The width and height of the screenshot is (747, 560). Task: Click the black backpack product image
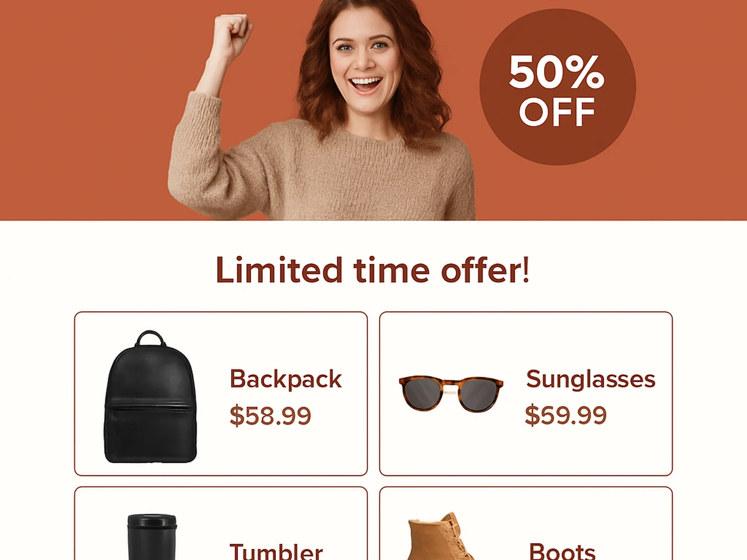pos(150,397)
